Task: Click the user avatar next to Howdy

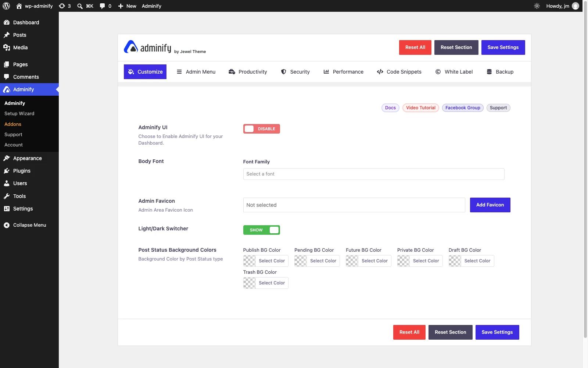Action: click(x=576, y=6)
